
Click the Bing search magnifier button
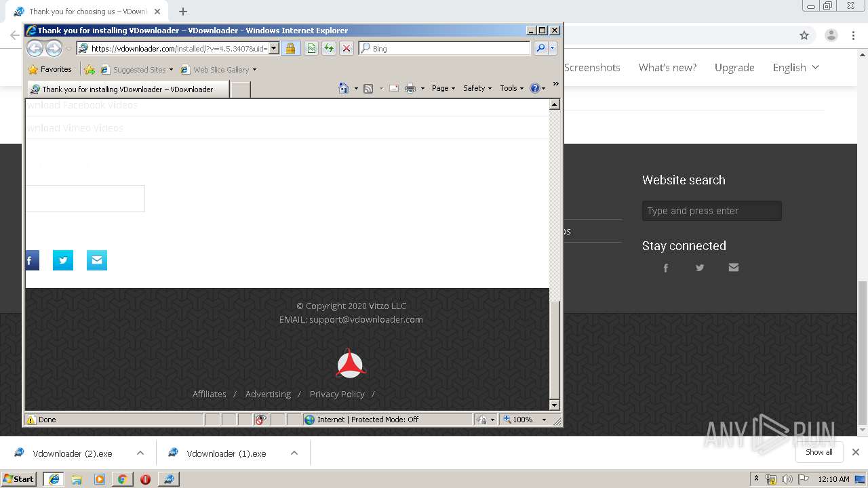(540, 48)
